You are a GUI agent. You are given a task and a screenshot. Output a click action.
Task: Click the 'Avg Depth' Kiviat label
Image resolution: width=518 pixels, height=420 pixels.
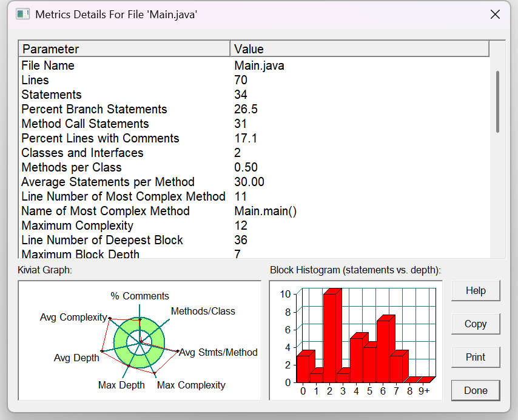tap(76, 358)
